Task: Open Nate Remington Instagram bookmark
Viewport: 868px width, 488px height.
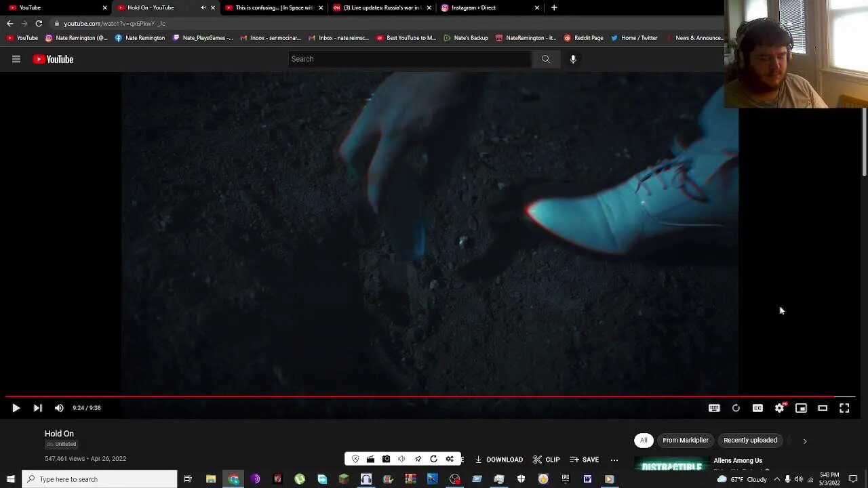Action: click(77, 38)
